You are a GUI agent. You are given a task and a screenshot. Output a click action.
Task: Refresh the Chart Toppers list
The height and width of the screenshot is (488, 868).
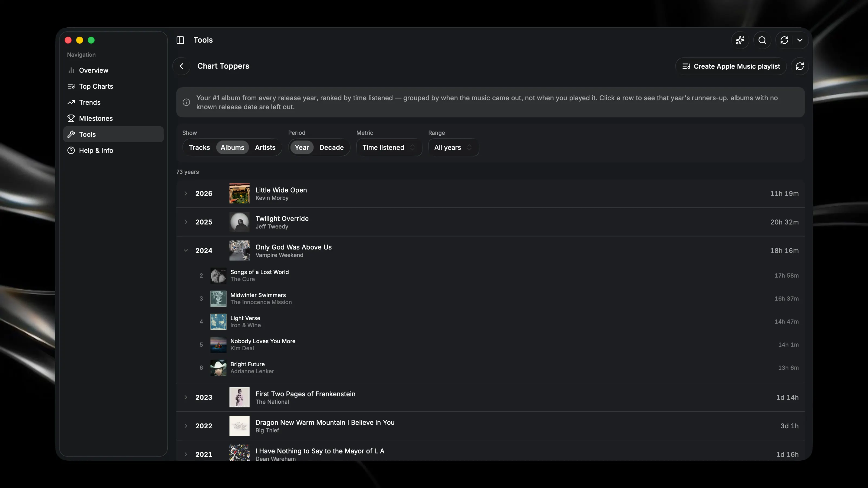click(800, 66)
